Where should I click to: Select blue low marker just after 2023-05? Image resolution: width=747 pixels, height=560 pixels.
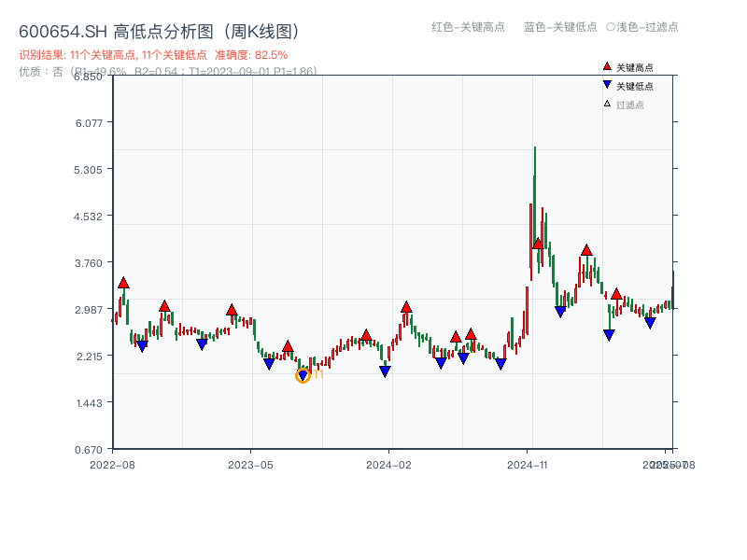pyautogui.click(x=269, y=364)
